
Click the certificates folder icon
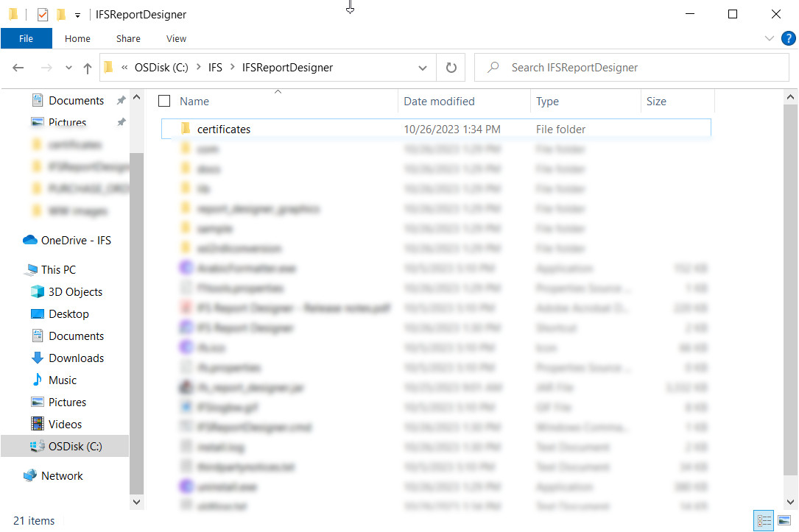[186, 128]
